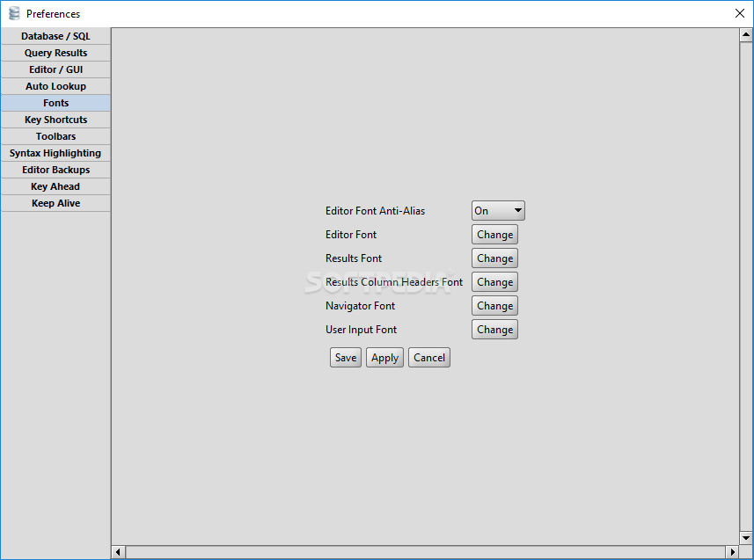The width and height of the screenshot is (754, 560).
Task: Change the User Input Font
Action: [x=494, y=330]
